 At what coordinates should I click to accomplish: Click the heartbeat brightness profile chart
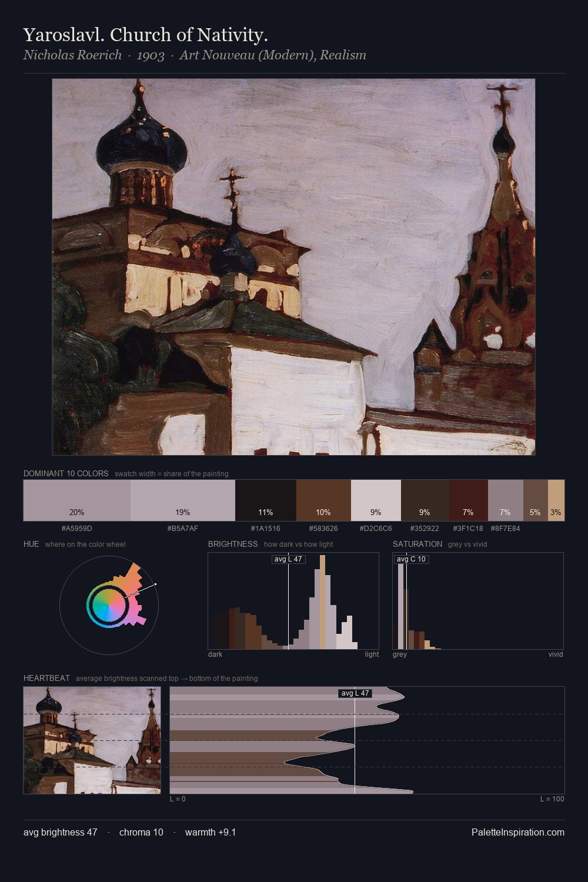367,740
